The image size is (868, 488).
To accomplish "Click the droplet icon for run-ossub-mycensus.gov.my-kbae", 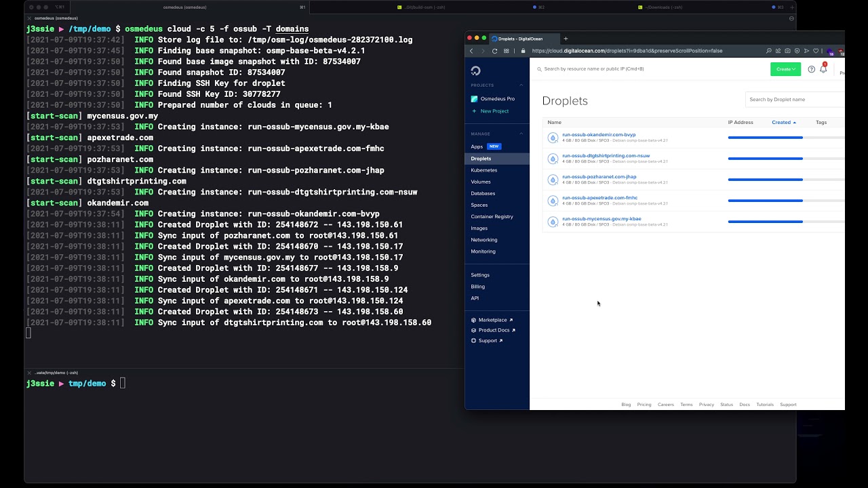I will [x=553, y=222].
